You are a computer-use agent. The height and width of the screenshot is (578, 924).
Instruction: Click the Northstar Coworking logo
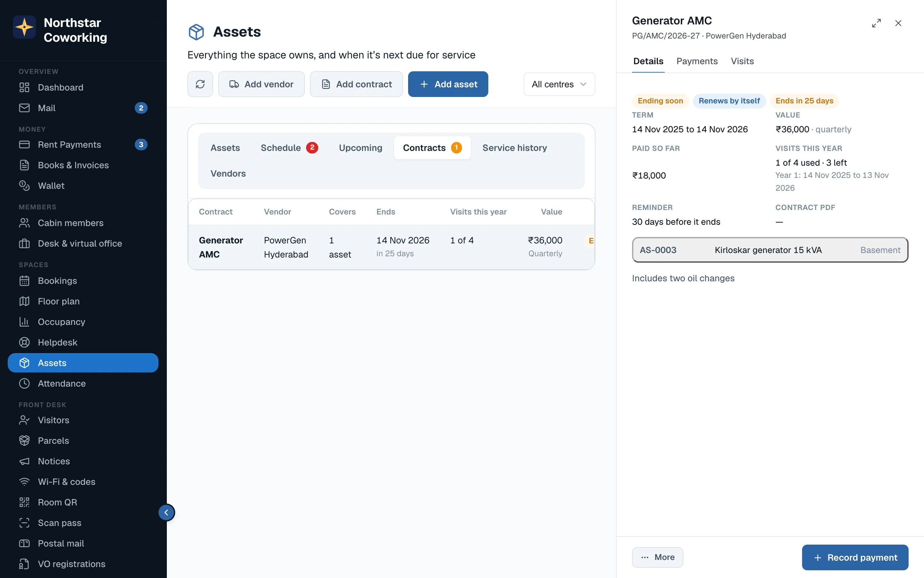[x=24, y=27]
